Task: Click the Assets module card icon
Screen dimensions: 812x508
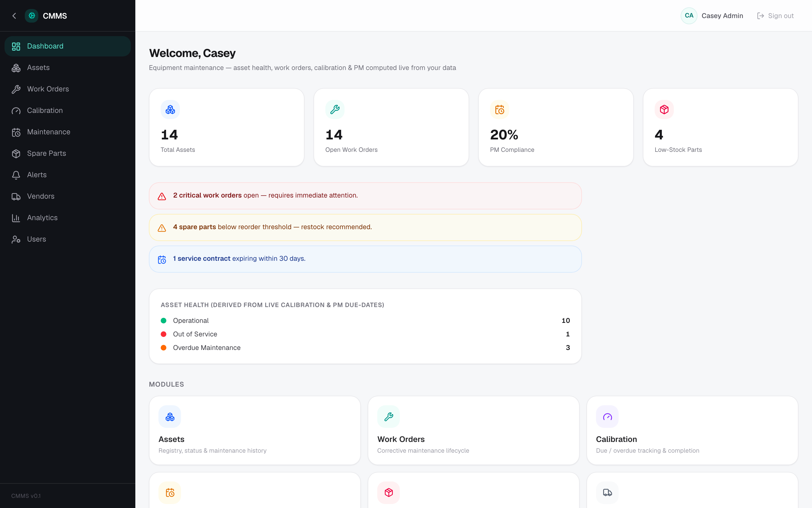Action: pos(170,417)
